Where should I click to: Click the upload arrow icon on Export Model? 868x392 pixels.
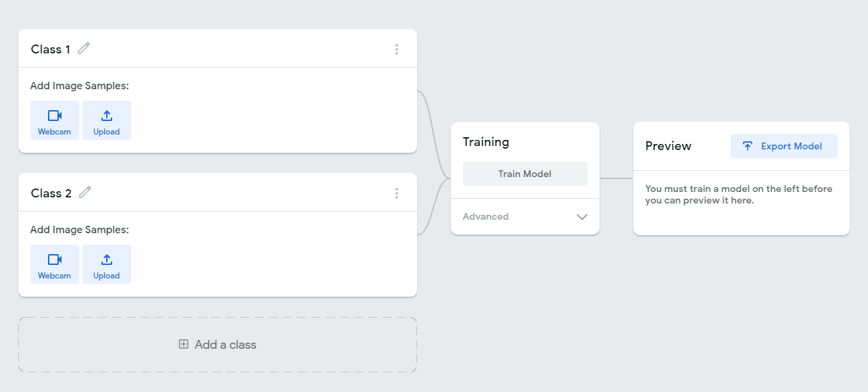pos(748,146)
